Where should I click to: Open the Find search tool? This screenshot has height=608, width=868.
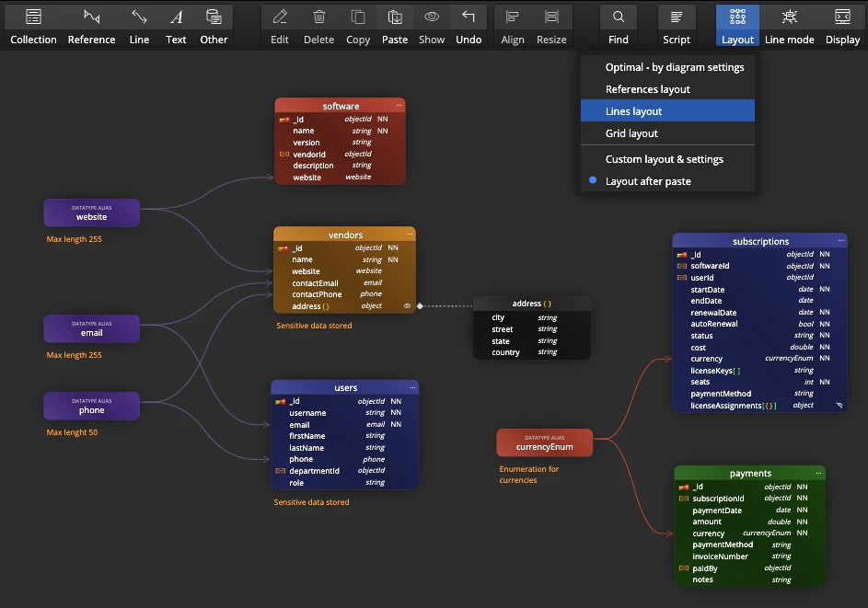(x=619, y=26)
